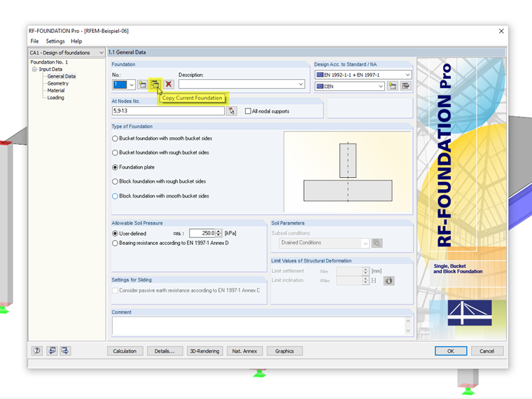Enable All nodal supports checkbox
Image resolution: width=532 pixels, height=399 pixels.
pos(248,111)
